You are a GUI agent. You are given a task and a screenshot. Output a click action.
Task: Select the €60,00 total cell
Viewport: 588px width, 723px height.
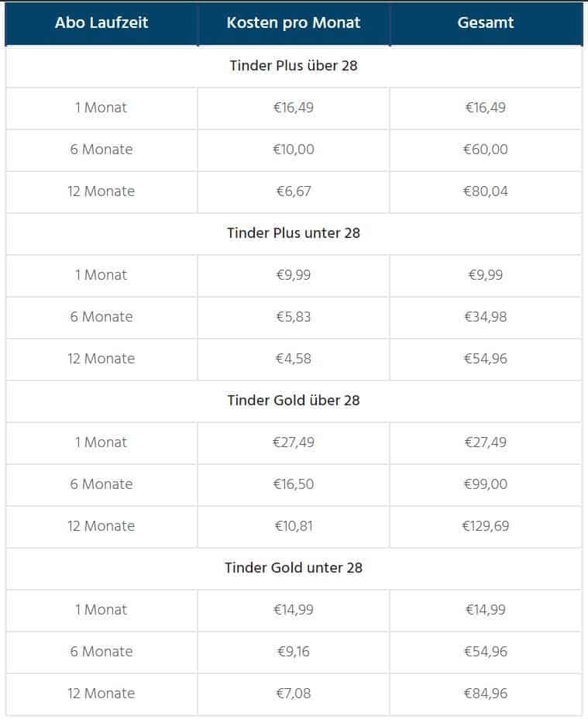pos(486,150)
